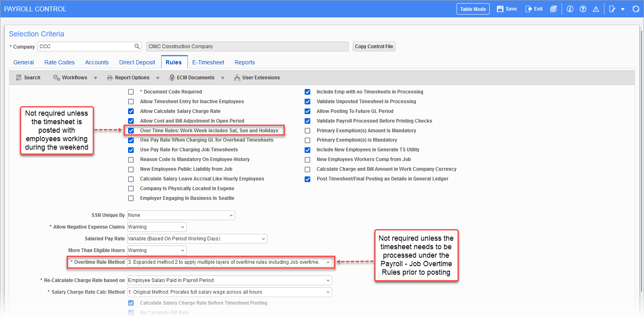Click the Search label in toolbar
This screenshot has width=644, height=318.
(32, 78)
